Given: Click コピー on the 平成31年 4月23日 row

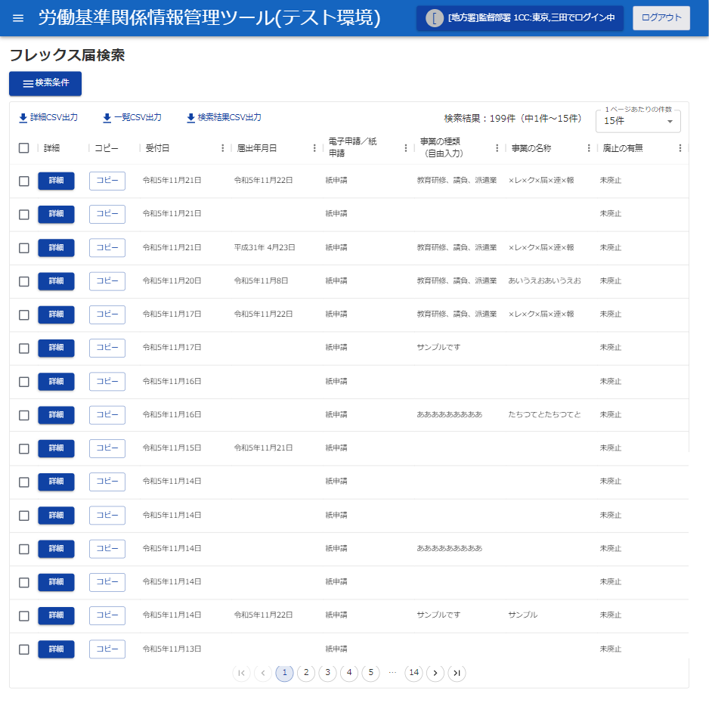Looking at the screenshot, I should click(x=107, y=248).
